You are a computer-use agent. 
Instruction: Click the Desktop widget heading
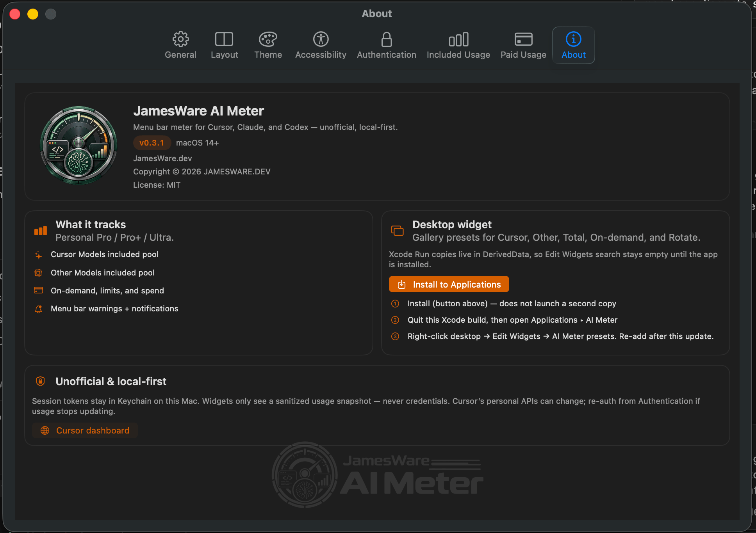(452, 225)
